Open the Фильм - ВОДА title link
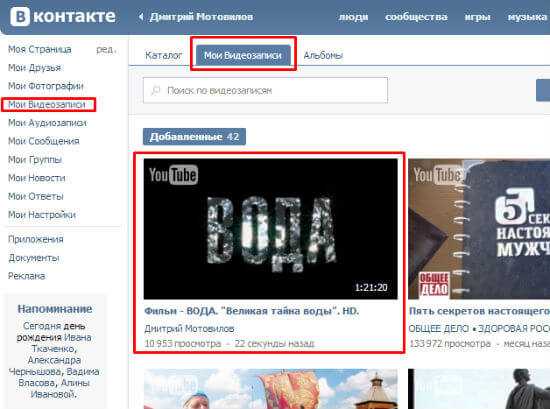This screenshot has width=550, height=409. 251,311
